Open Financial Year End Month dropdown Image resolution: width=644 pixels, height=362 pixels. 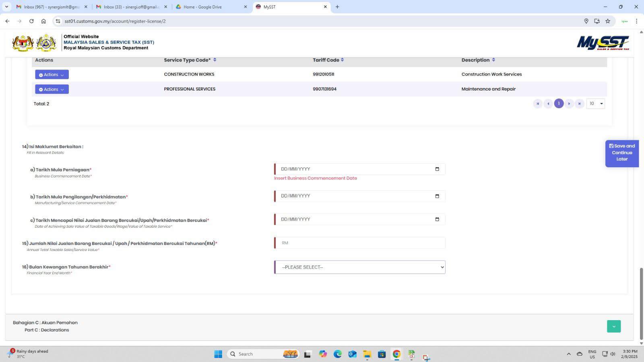[360, 267]
